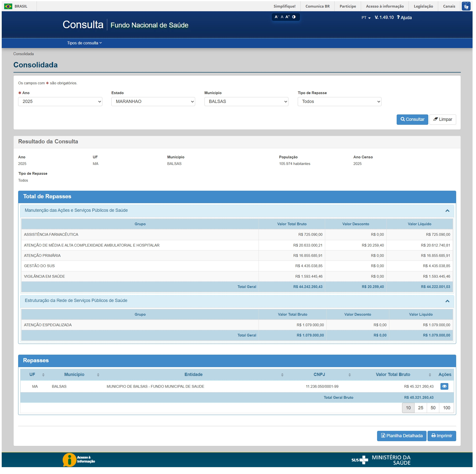Screen dimensions: 476x474
Task: Download the Planilha Detalhada spreadsheet
Action: [401, 436]
